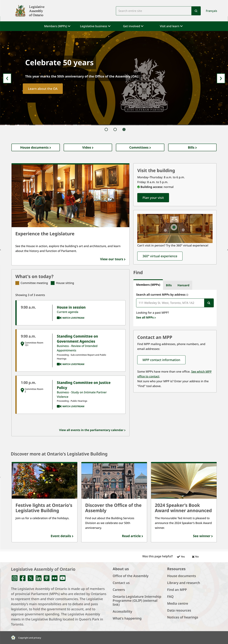Open House documents quick link button
Image resolution: width=228 pixels, height=644 pixels.
(36, 147)
